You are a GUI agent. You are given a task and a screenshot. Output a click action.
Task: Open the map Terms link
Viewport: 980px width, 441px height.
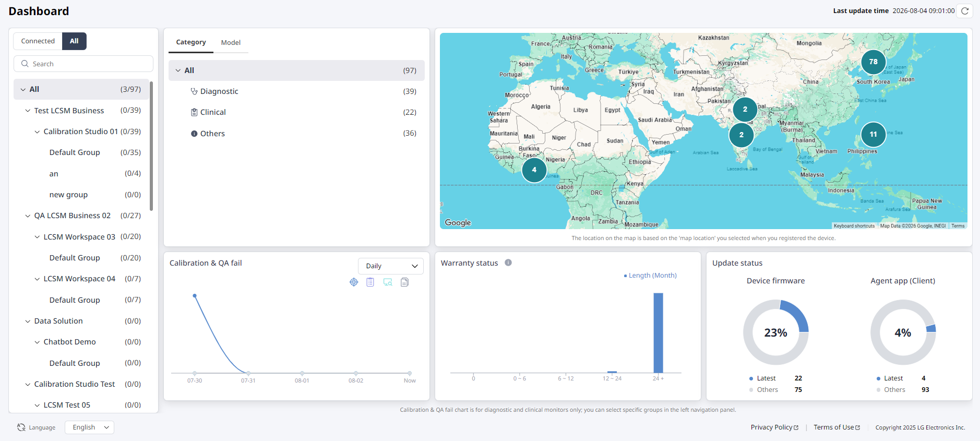[958, 226]
